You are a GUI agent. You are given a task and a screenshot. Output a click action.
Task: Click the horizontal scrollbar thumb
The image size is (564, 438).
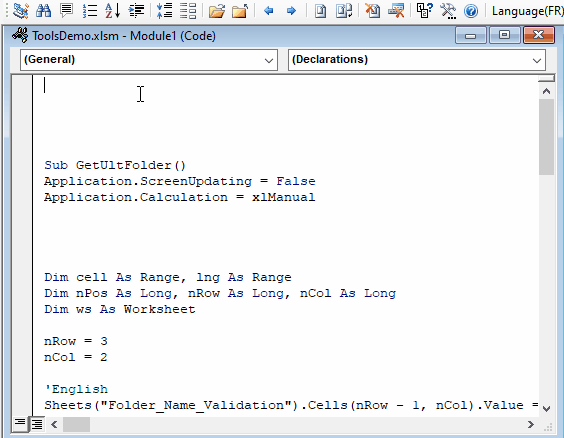pyautogui.click(x=76, y=425)
